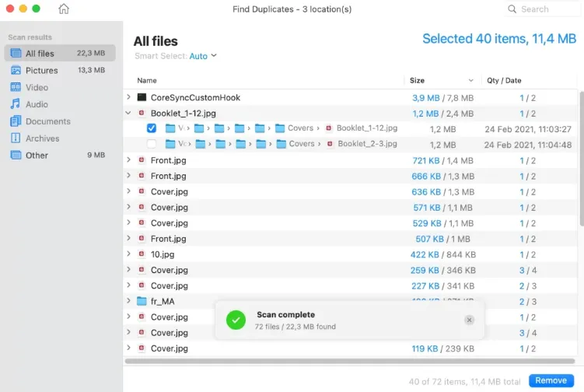The width and height of the screenshot is (584, 392).
Task: Click the 24 Feb 2021, 11:03:27 date
Action: 528,129
